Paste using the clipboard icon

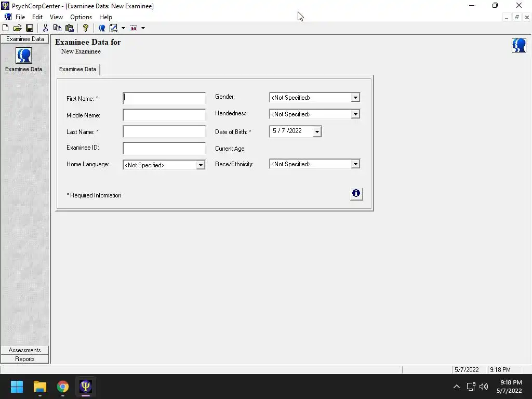[69, 28]
